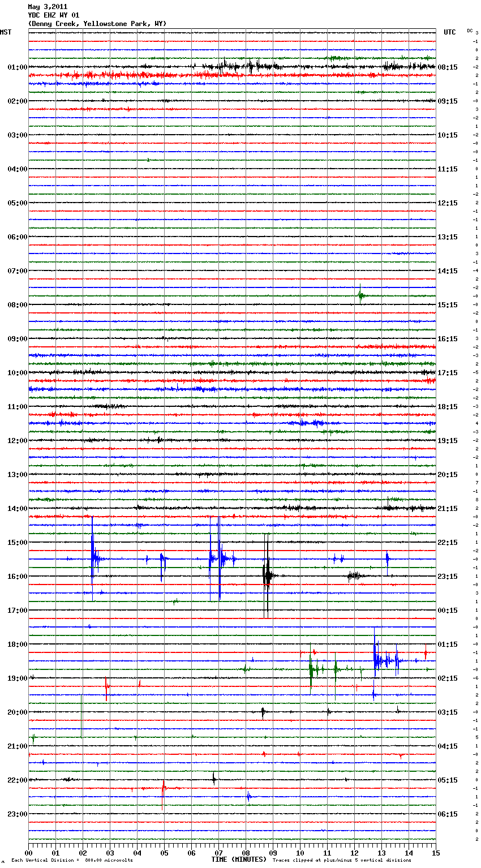Click minute-axis tick label '00' at bottom
The height and width of the screenshot is (868, 481).
(x=28, y=853)
